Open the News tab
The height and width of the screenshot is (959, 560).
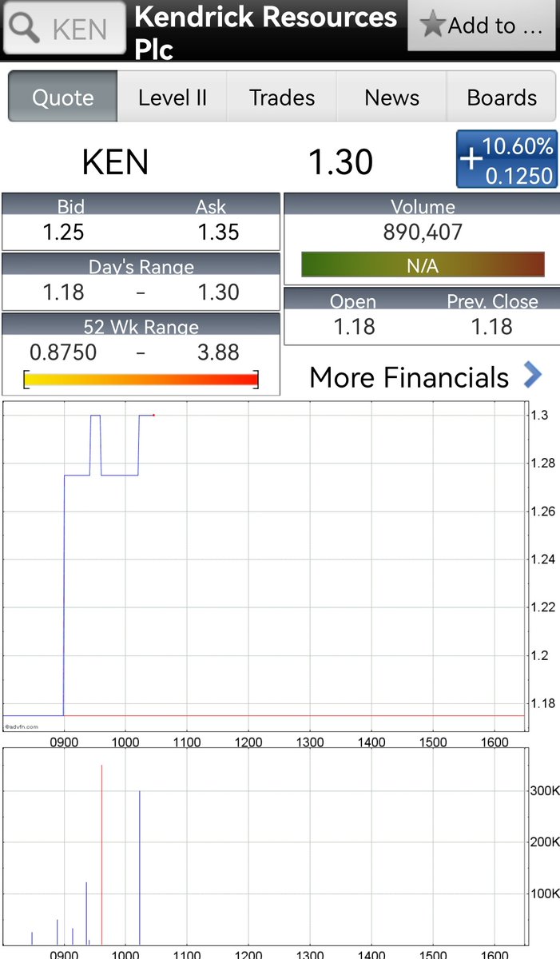click(391, 97)
